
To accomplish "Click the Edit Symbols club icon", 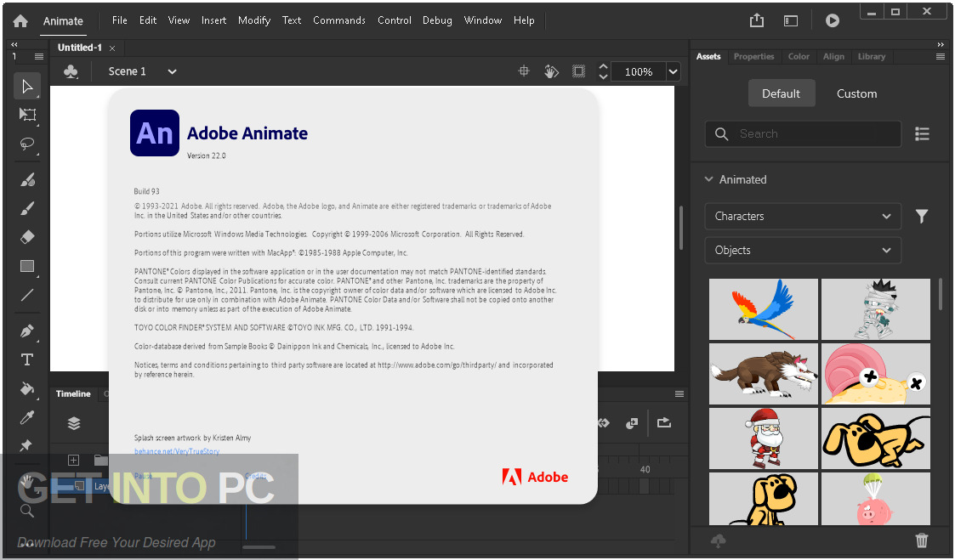I will [x=71, y=72].
